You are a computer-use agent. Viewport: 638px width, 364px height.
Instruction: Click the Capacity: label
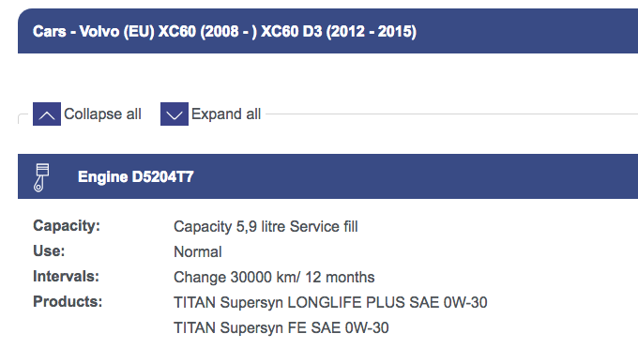coord(67,226)
